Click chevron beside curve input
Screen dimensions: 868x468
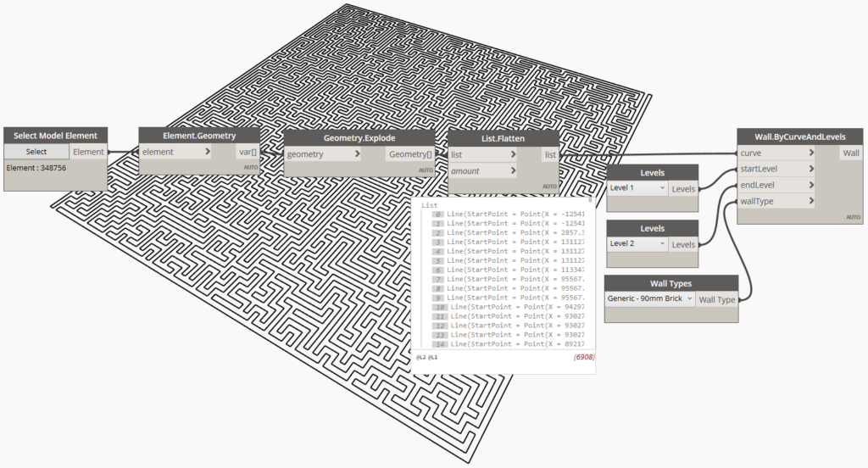[x=811, y=153]
